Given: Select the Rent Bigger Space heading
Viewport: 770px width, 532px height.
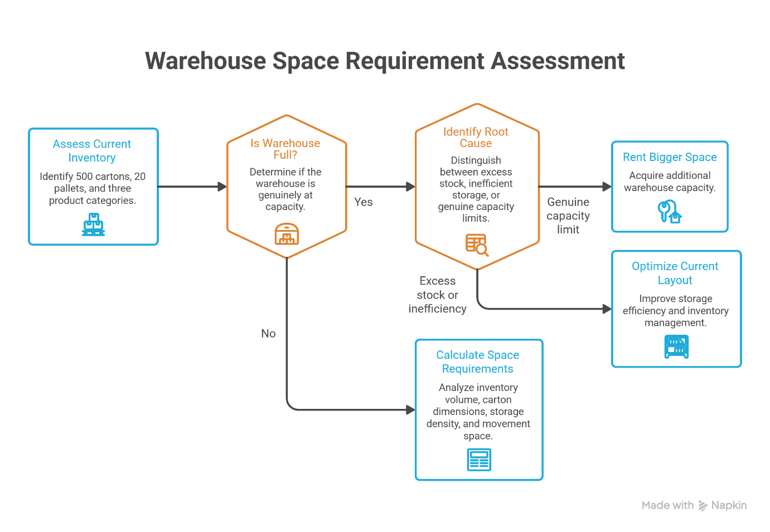Looking at the screenshot, I should [670, 157].
